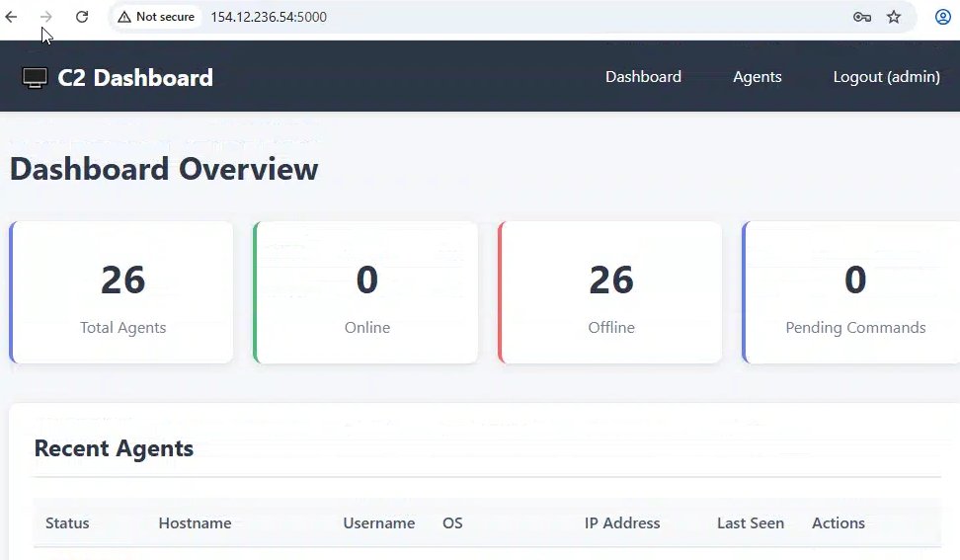Viewport: 960px width, 560px height.
Task: Select the Online card showing 0
Action: tap(366, 292)
